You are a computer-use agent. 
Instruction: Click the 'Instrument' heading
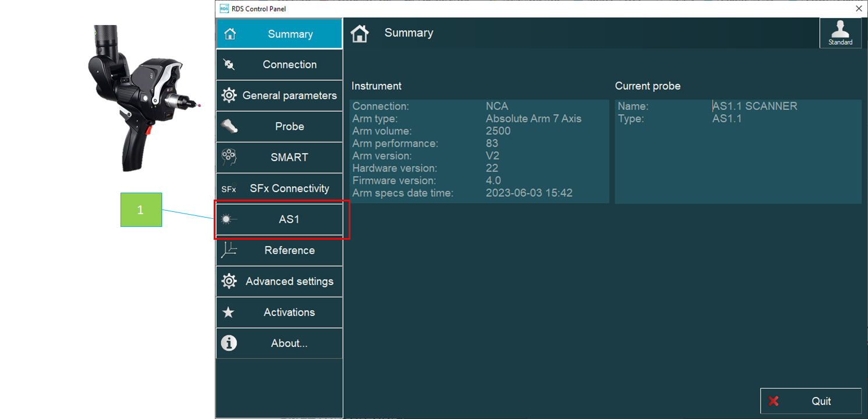[x=377, y=86]
